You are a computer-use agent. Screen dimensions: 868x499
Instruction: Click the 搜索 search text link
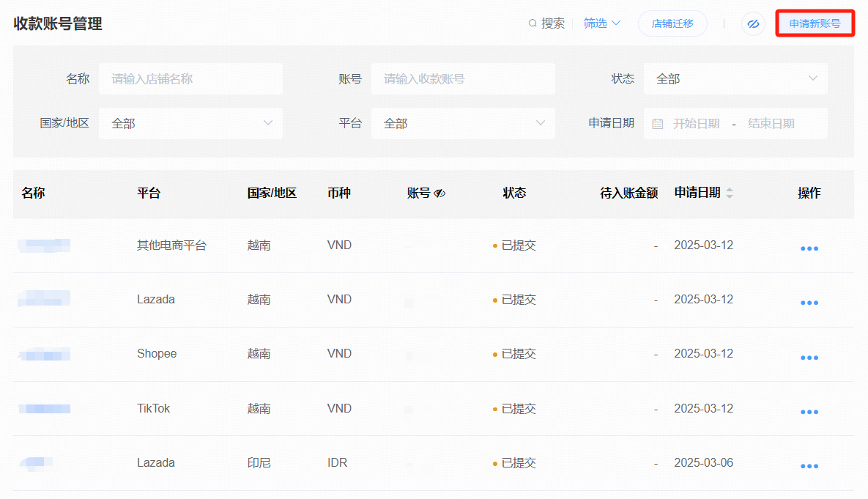coord(552,23)
